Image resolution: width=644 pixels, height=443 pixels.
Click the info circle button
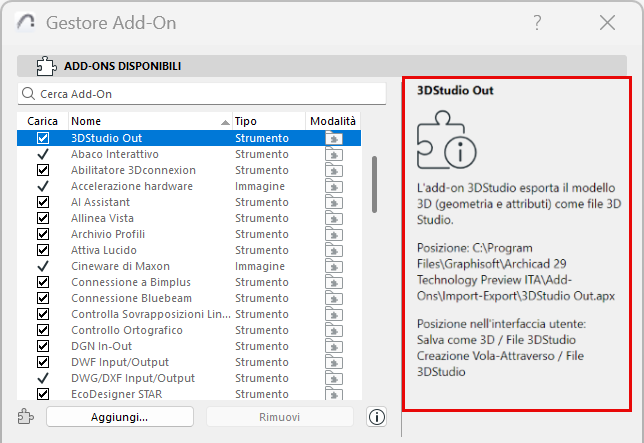coord(377,417)
